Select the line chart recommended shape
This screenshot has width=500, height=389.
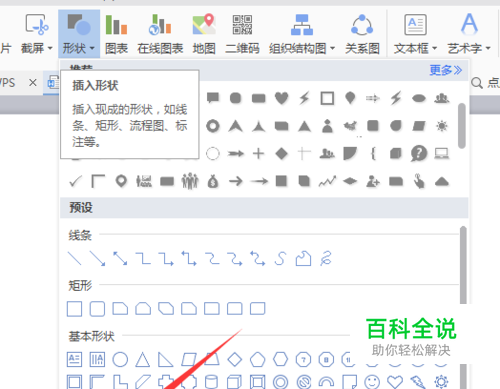tap(327, 182)
